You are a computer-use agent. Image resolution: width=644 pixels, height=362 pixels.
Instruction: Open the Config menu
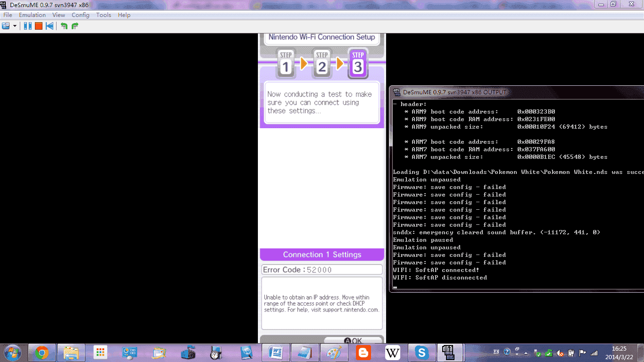81,15
